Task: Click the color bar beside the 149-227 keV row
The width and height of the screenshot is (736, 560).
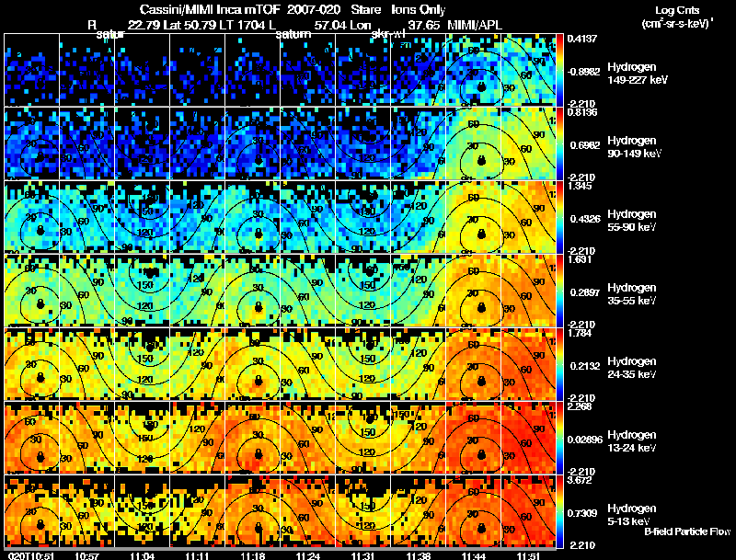Action: 559,69
